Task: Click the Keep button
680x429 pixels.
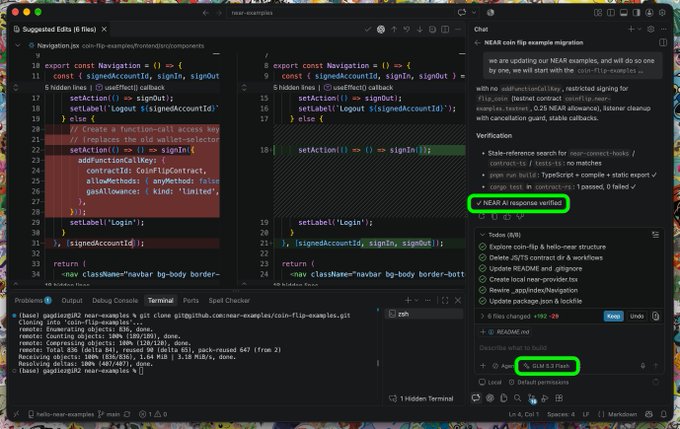Action: coord(613,316)
